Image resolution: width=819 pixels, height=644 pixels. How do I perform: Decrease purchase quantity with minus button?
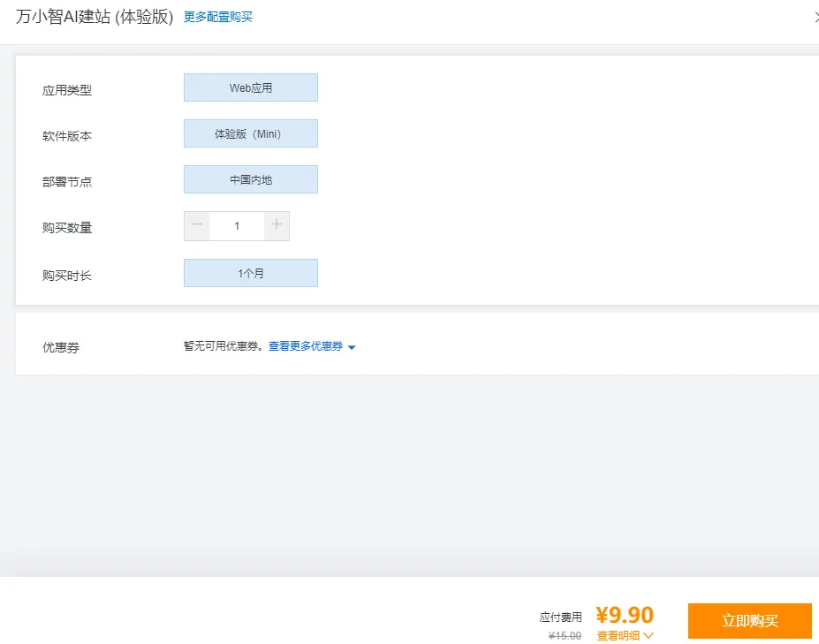point(197,225)
